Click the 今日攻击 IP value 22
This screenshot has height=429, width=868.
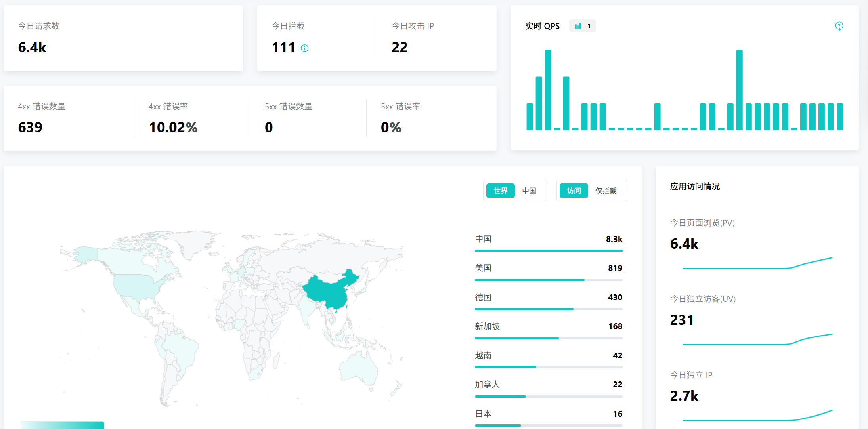coord(399,48)
